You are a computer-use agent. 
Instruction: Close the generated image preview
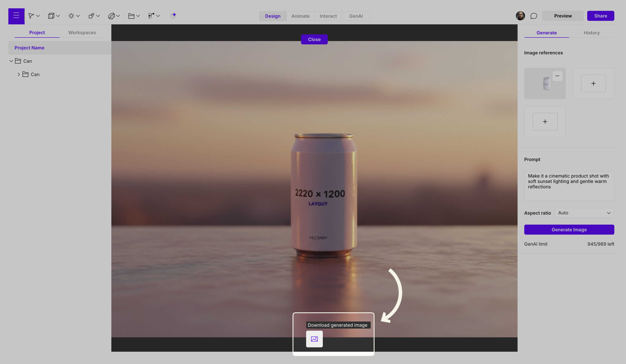(x=314, y=39)
